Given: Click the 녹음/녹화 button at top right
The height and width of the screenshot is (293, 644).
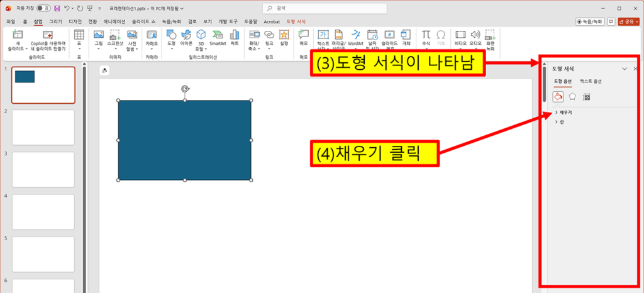Looking at the screenshot, I should click(590, 21).
